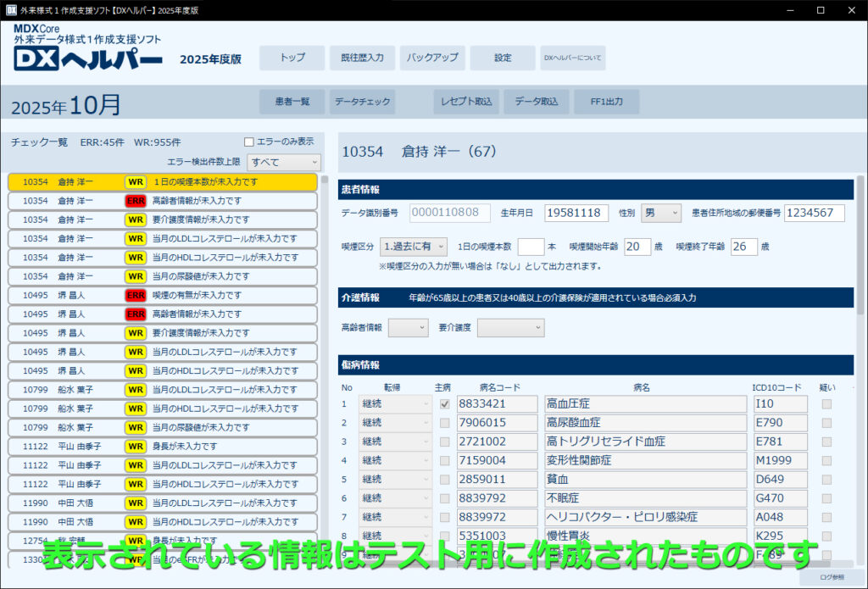
Task: Click ERR badge for 倉持 洋一 高齢者情報
Action: (x=135, y=201)
